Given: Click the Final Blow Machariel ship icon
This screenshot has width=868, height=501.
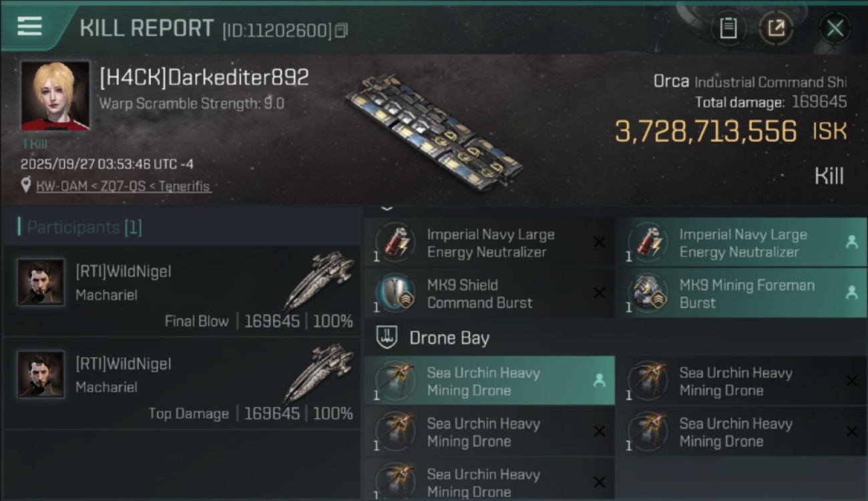Looking at the screenshot, I should (x=319, y=281).
